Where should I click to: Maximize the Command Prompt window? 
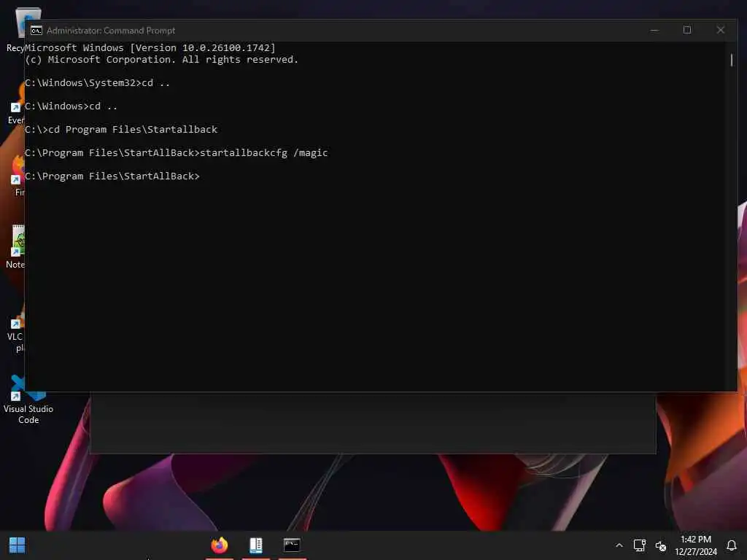point(687,30)
